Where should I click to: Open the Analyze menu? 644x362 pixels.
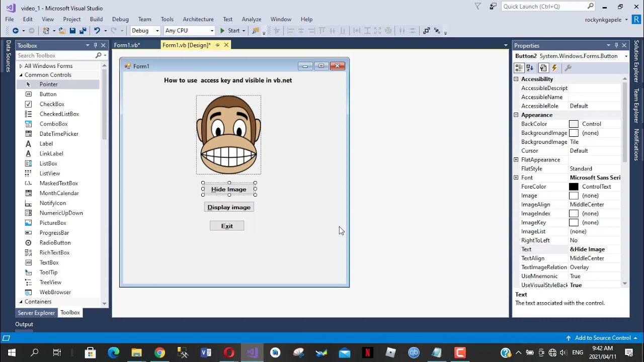tap(251, 19)
